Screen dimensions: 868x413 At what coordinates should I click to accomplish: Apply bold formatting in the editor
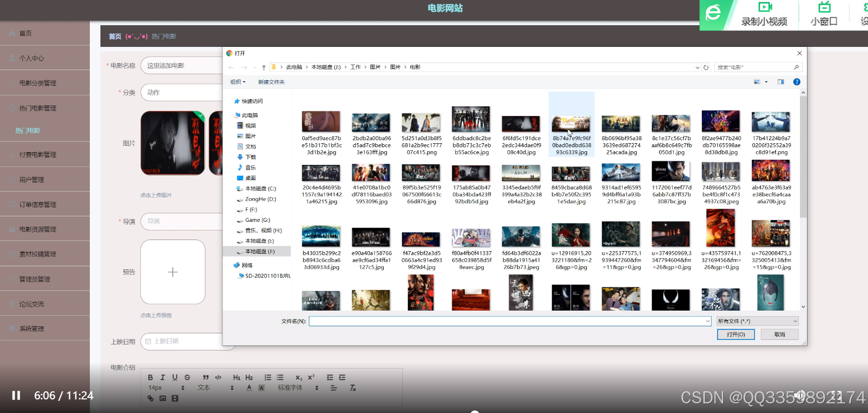(150, 377)
